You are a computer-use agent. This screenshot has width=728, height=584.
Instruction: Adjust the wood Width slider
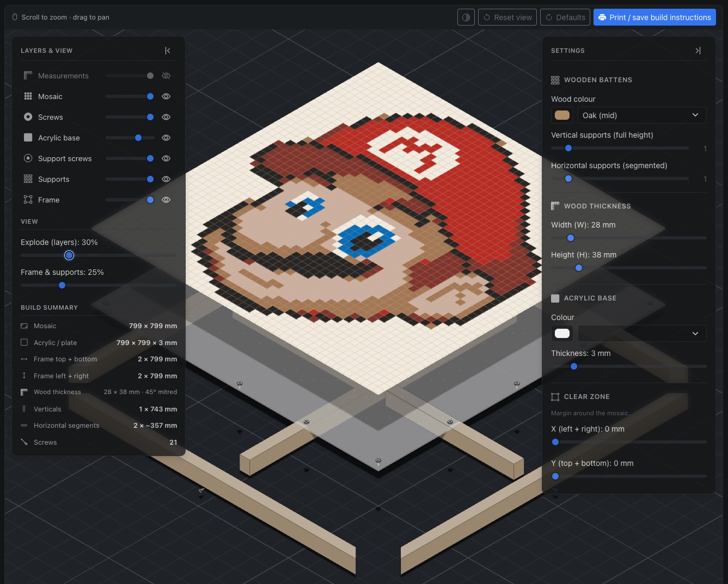629,238
